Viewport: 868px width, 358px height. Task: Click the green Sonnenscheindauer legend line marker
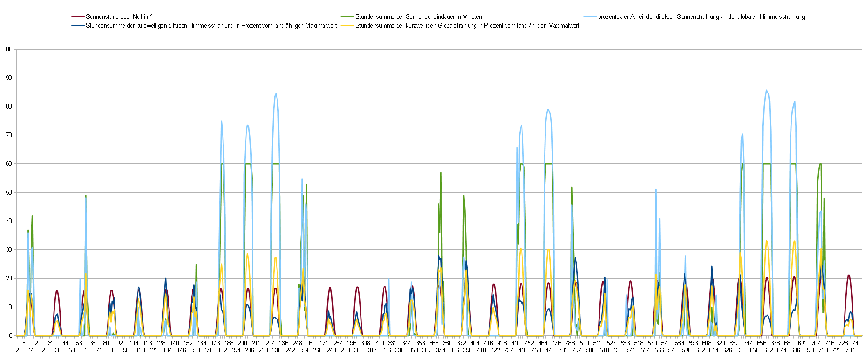[347, 17]
